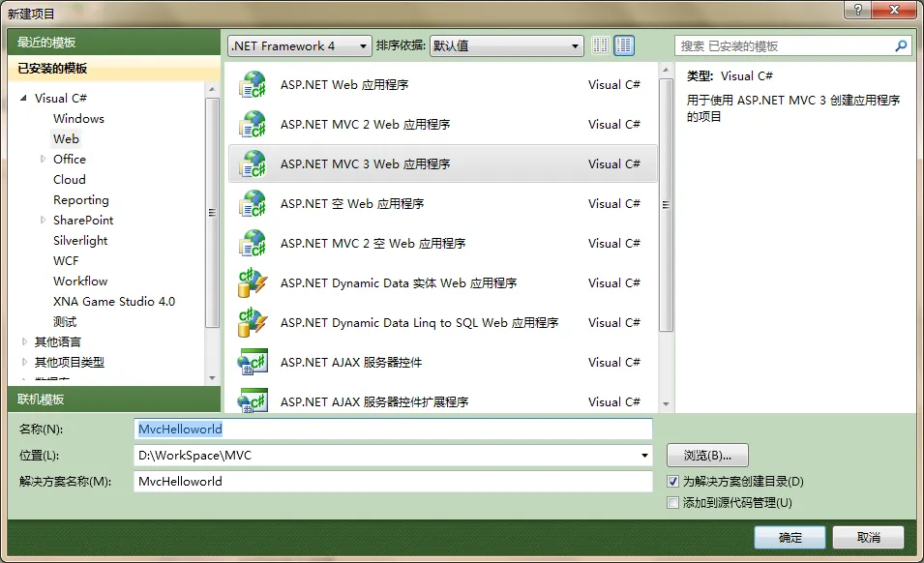
Task: Click the ASP.NET Web 应用程序 template icon
Action: point(253,85)
